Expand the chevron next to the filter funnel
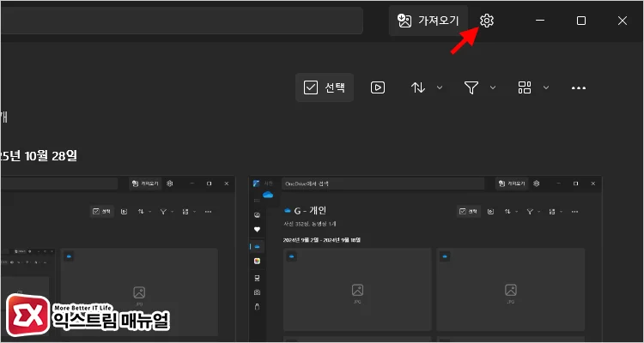Image resolution: width=644 pixels, height=343 pixels. click(x=493, y=87)
